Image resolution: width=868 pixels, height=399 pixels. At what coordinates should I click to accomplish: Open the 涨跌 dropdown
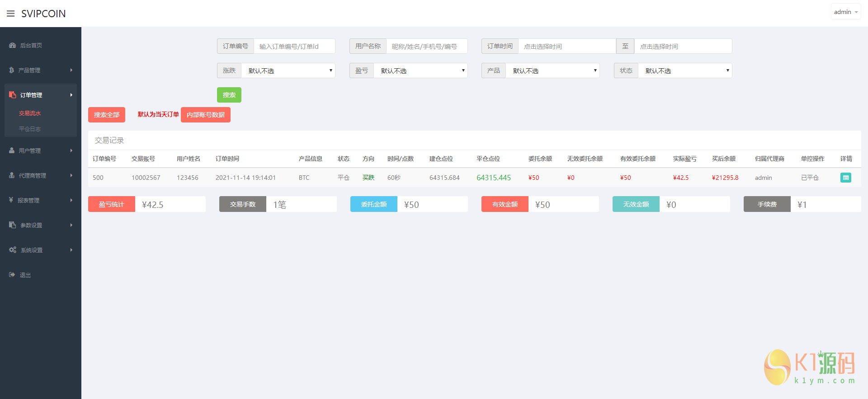pos(288,70)
